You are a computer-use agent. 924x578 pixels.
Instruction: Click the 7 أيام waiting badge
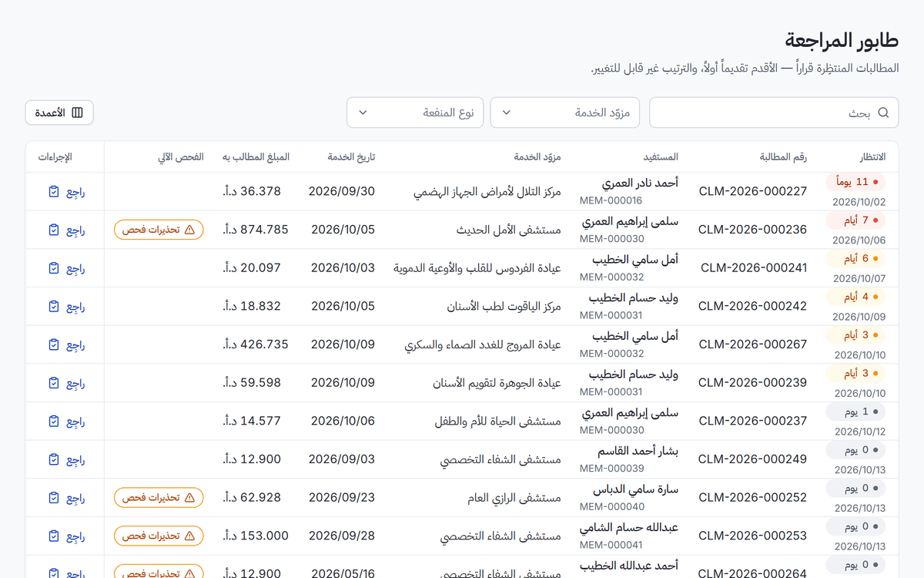[855, 220]
